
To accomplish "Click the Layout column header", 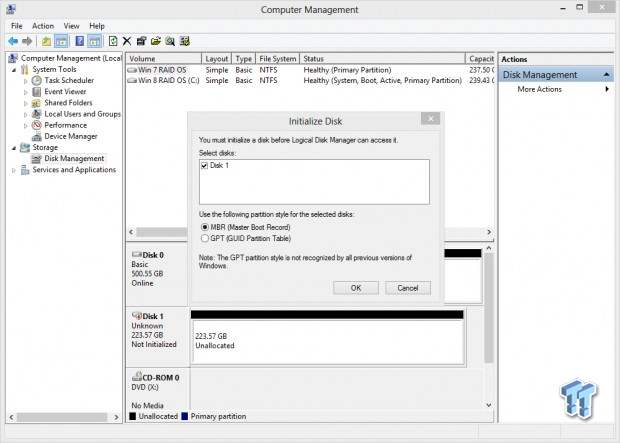I will click(217, 59).
